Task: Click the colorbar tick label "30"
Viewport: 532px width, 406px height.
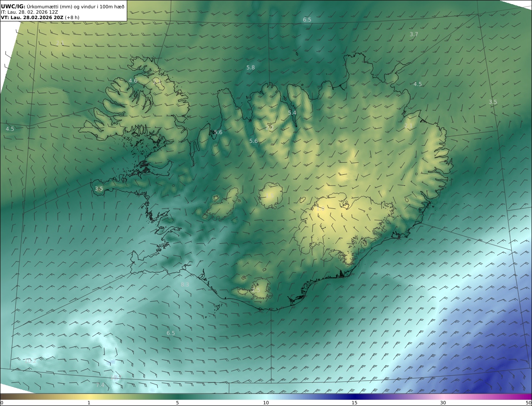Action: point(443,403)
